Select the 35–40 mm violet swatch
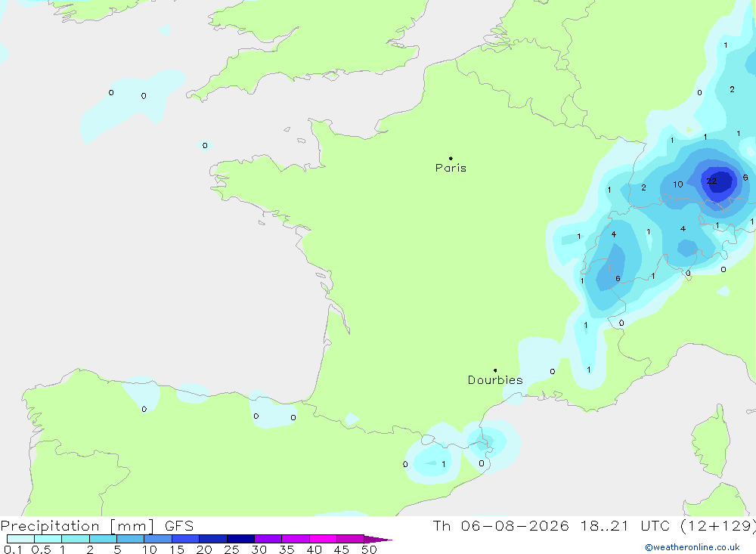The height and width of the screenshot is (554, 756). click(296, 539)
